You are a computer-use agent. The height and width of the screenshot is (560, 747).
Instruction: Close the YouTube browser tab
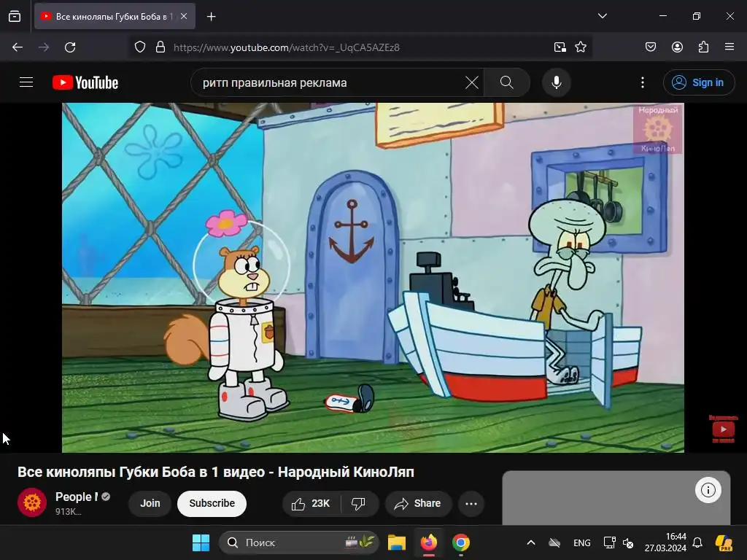click(184, 16)
